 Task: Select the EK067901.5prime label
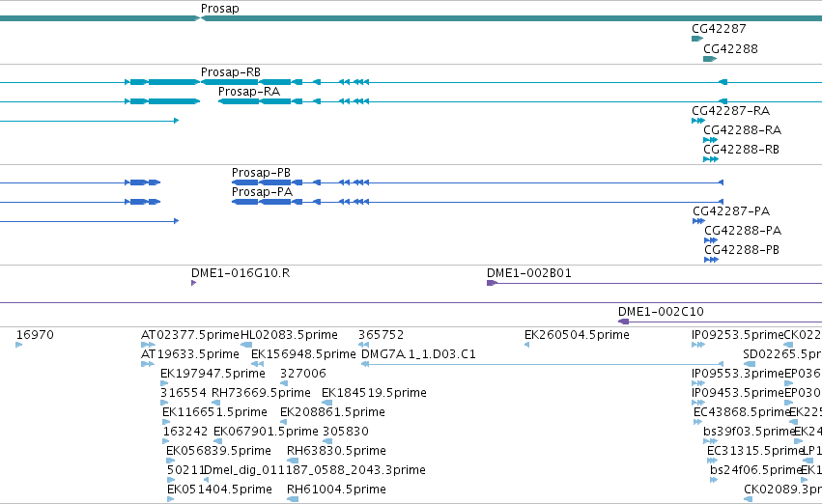tap(267, 432)
